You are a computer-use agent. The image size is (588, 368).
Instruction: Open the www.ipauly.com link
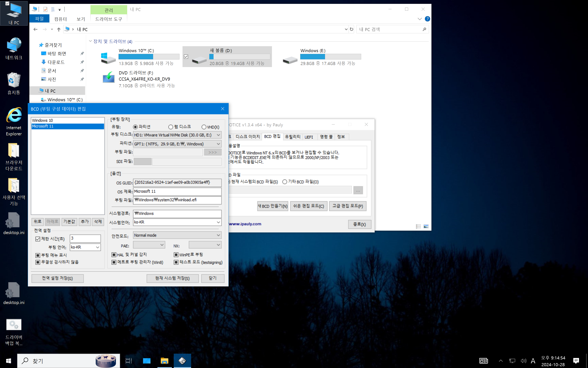click(x=245, y=224)
